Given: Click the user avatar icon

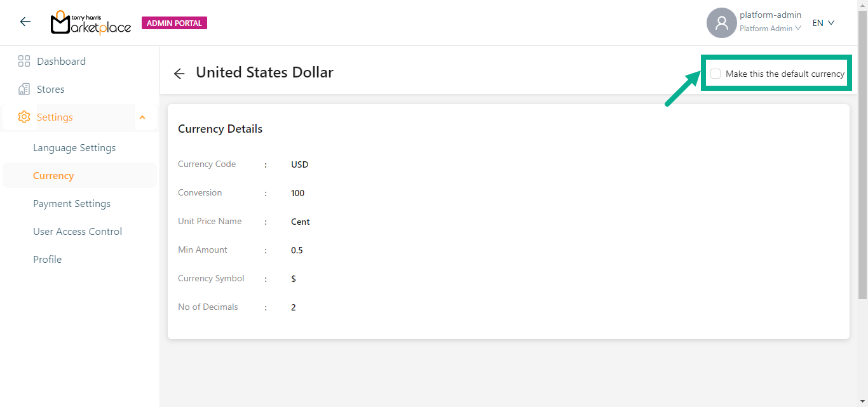Looking at the screenshot, I should tap(721, 23).
